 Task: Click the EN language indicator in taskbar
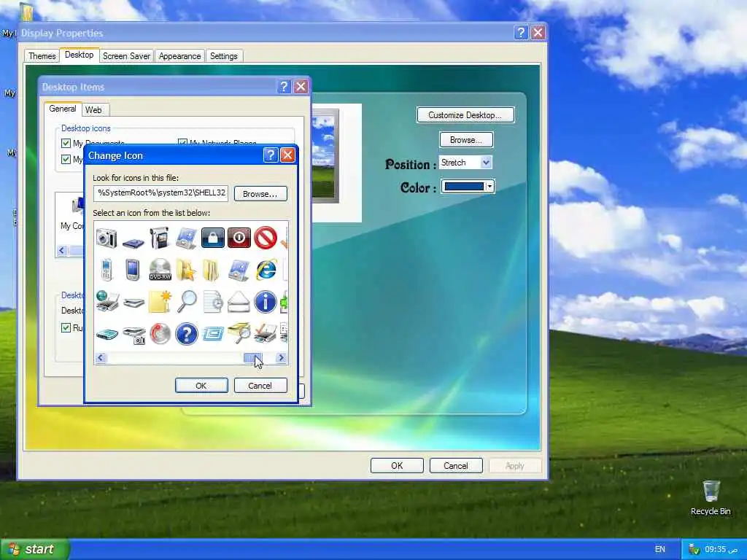pos(659,549)
